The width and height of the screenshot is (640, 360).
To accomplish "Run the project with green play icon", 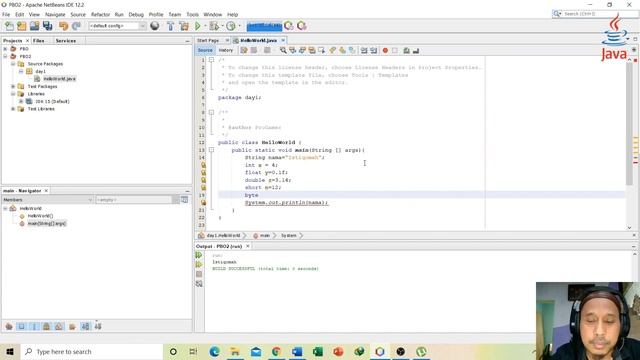I will click(x=198, y=26).
